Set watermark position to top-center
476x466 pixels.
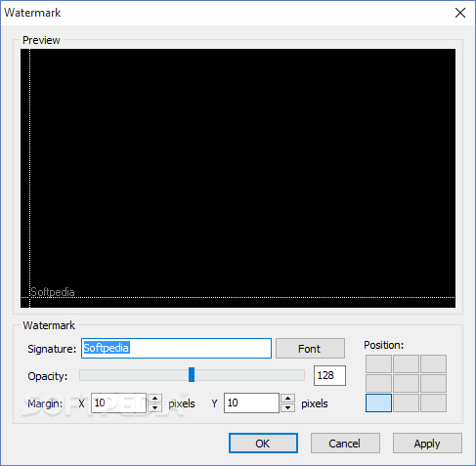tap(406, 363)
